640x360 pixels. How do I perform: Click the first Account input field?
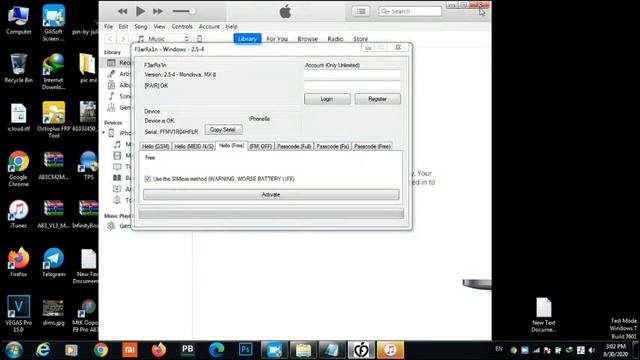coord(352,74)
